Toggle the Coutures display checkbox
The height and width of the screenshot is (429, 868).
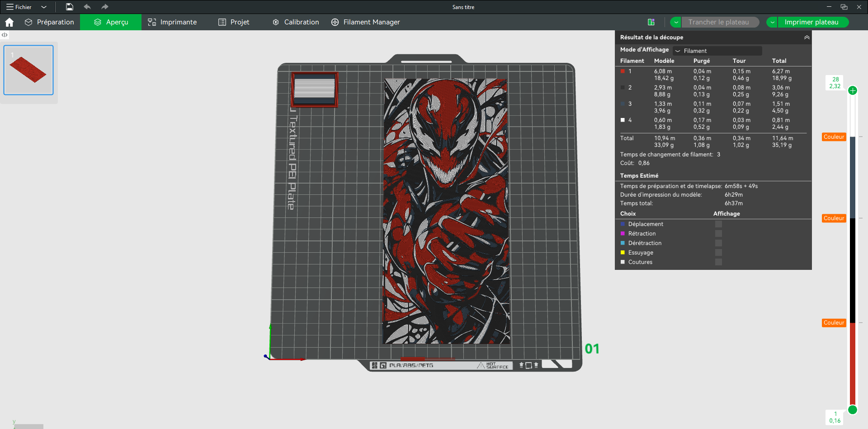pyautogui.click(x=718, y=262)
